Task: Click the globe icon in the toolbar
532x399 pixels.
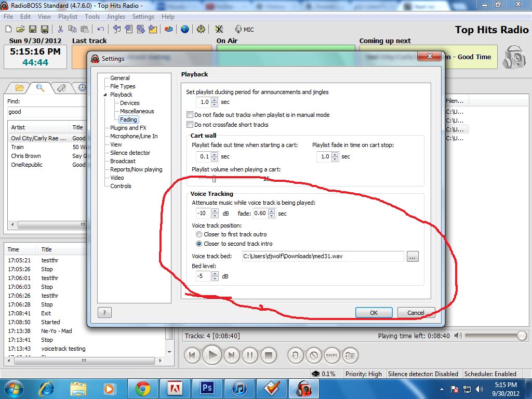Action: coord(184,29)
